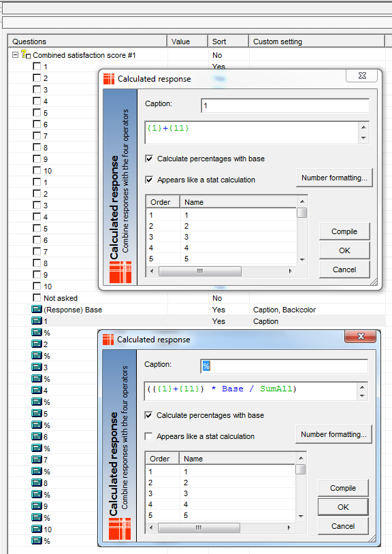The width and height of the screenshot is (392, 554).
Task: Click the Custom setting column header
Action: (x=316, y=42)
